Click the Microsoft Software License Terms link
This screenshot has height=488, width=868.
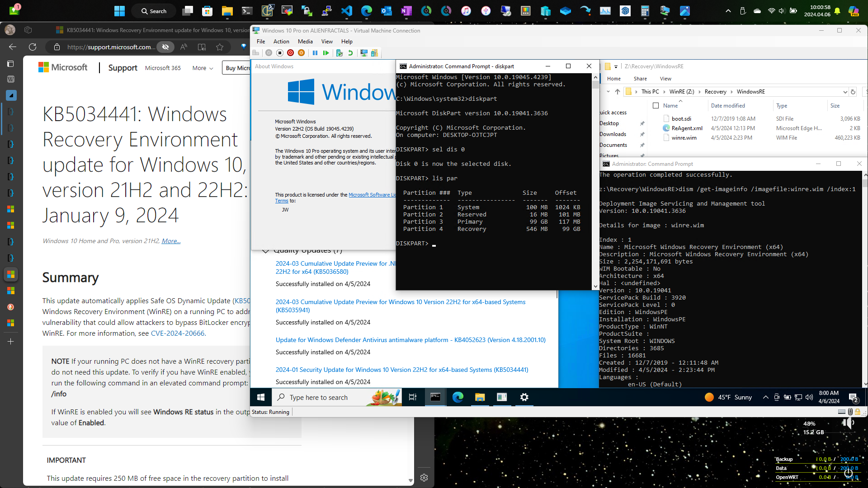pos(372,195)
